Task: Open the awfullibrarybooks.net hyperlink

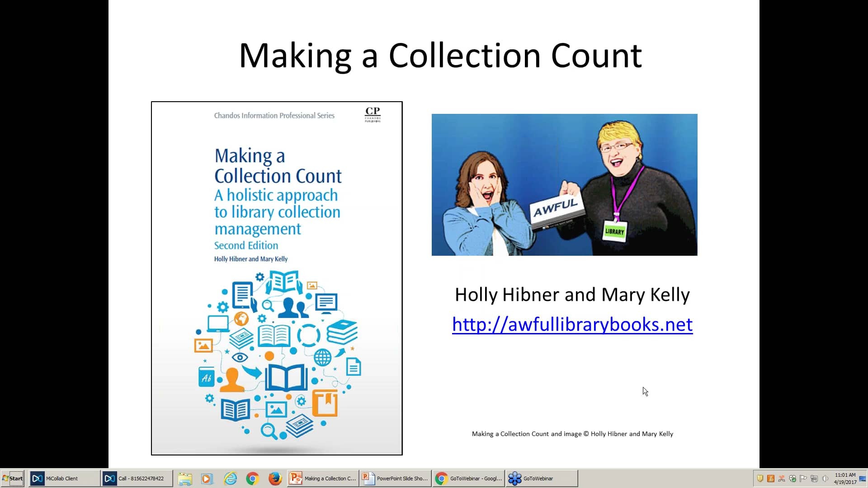Action: [572, 324]
